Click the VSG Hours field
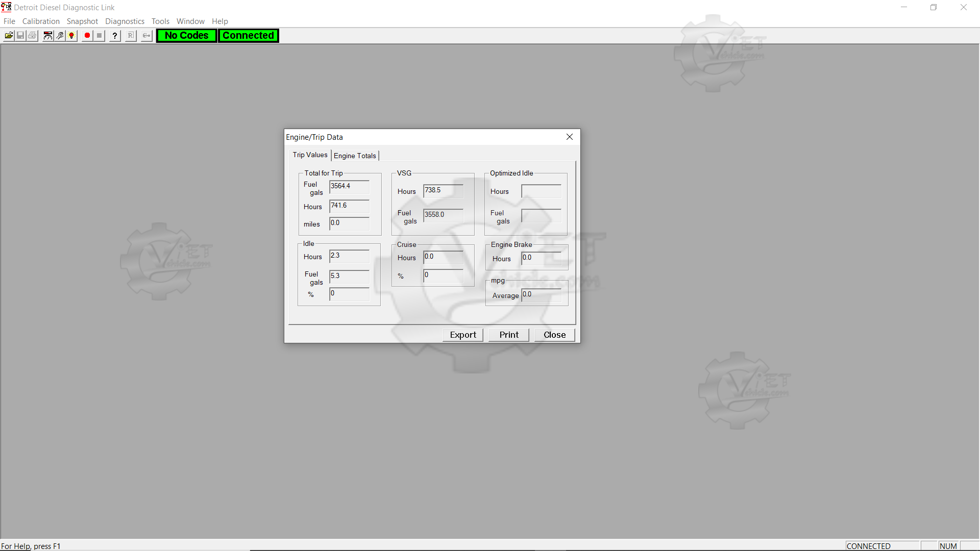 (x=443, y=191)
